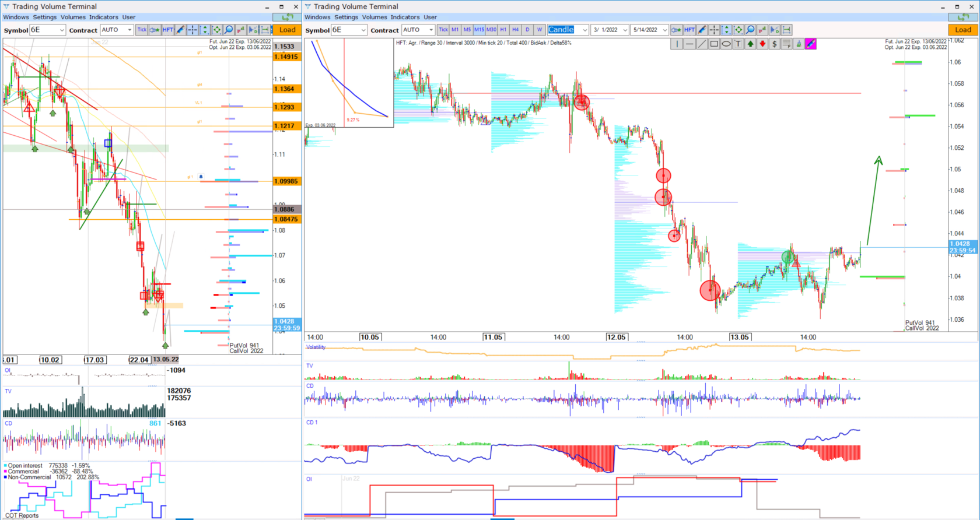980x520 pixels.
Task: Open Settings menu in left window
Action: click(45, 17)
